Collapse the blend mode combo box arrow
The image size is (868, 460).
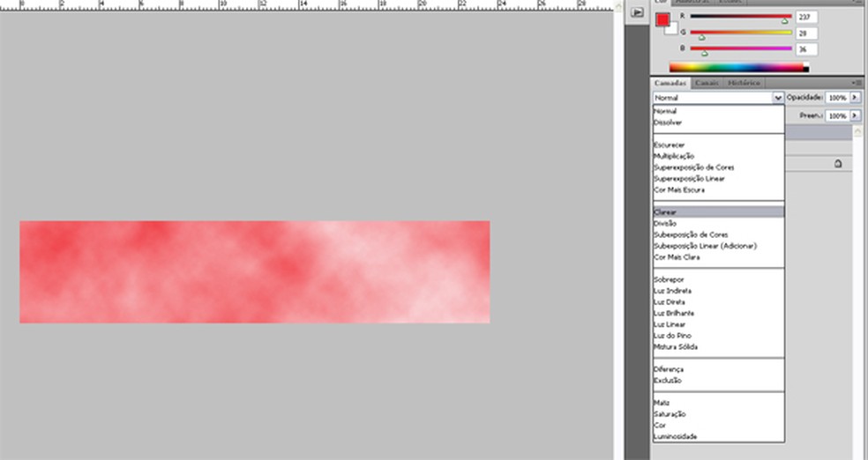tap(778, 98)
